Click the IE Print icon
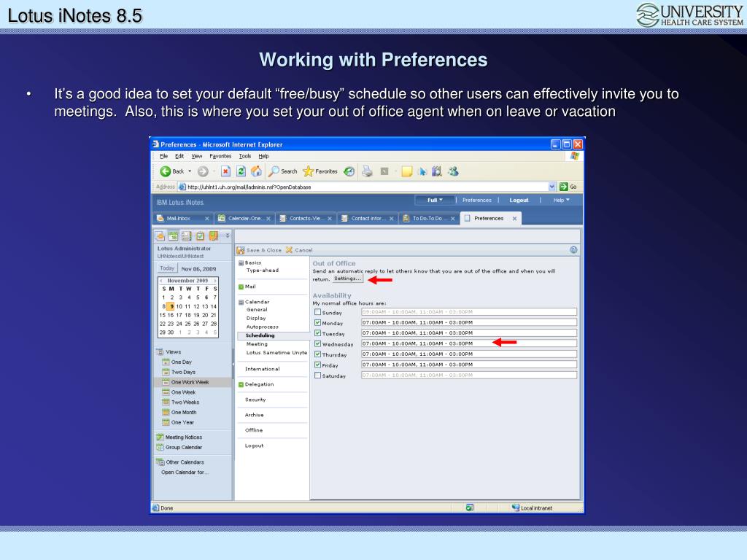Image resolution: width=747 pixels, height=560 pixels. (x=368, y=171)
